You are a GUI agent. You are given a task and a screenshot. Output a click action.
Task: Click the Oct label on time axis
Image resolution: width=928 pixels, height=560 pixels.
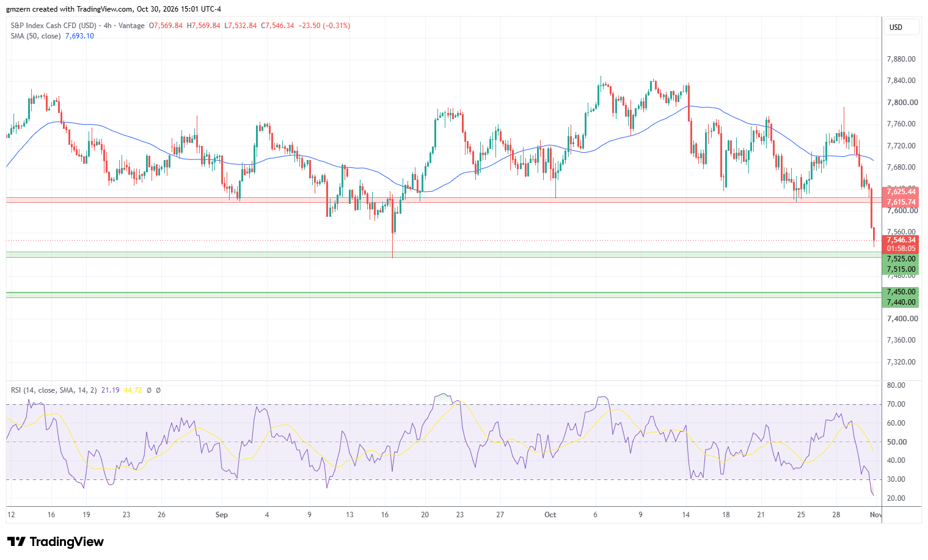(550, 515)
